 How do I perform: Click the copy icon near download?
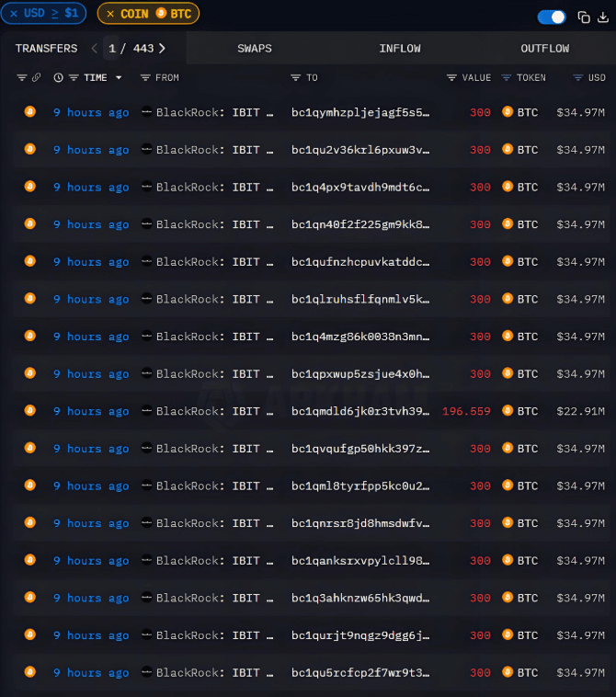point(584,17)
